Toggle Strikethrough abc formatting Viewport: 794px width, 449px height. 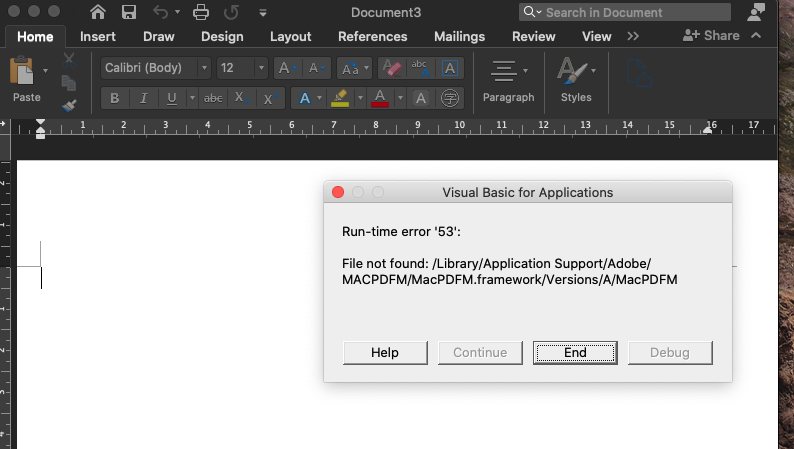tap(213, 98)
